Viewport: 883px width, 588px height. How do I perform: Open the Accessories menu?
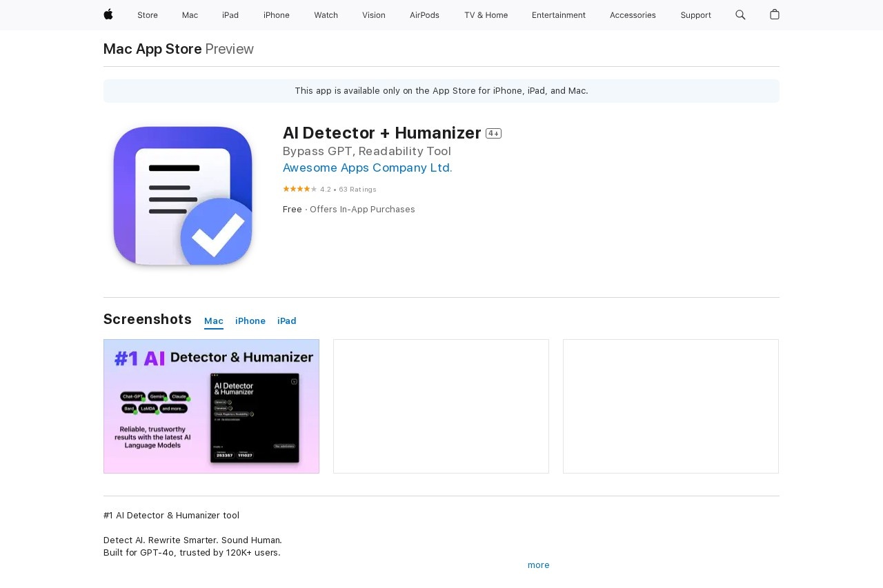click(x=633, y=15)
